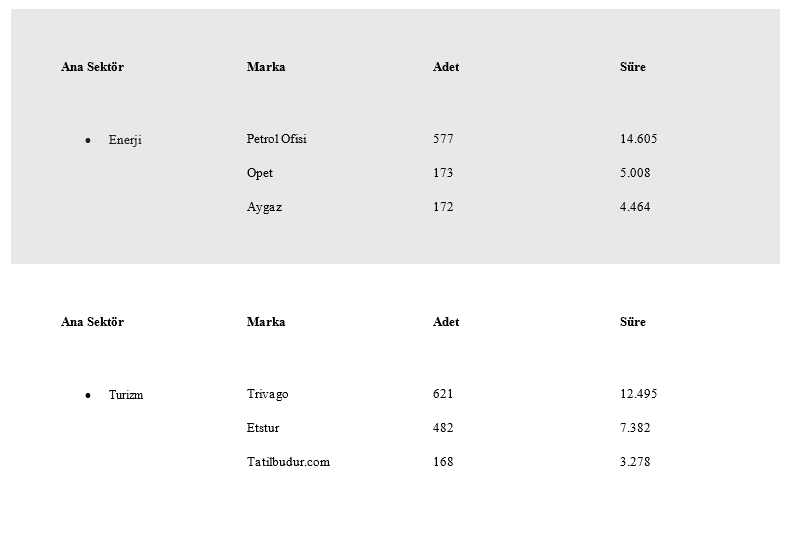Select the Tatilbudur.com entry
790x538 pixels.
pyautogui.click(x=288, y=462)
